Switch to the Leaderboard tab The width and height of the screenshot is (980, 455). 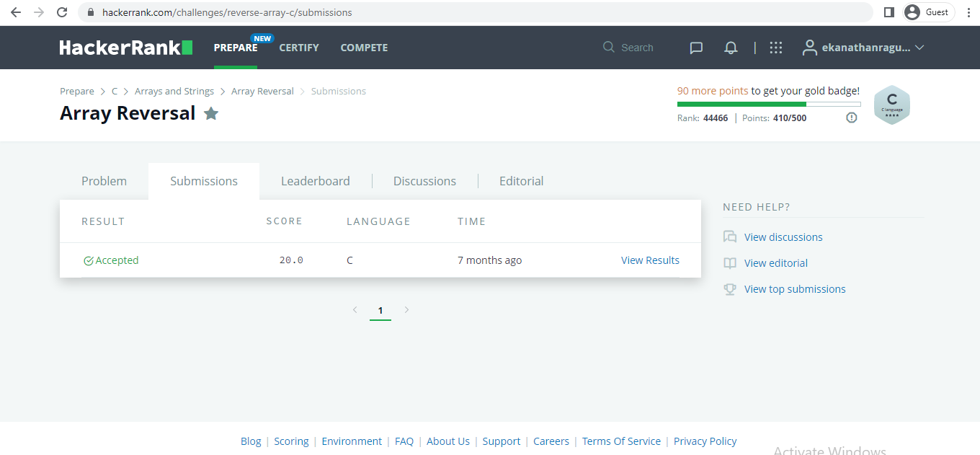[x=316, y=181]
